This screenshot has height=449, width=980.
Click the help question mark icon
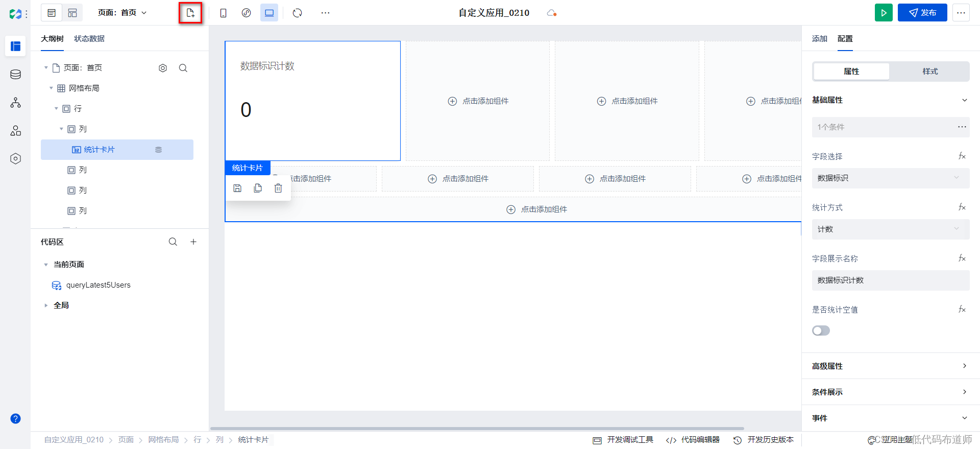pos(15,419)
